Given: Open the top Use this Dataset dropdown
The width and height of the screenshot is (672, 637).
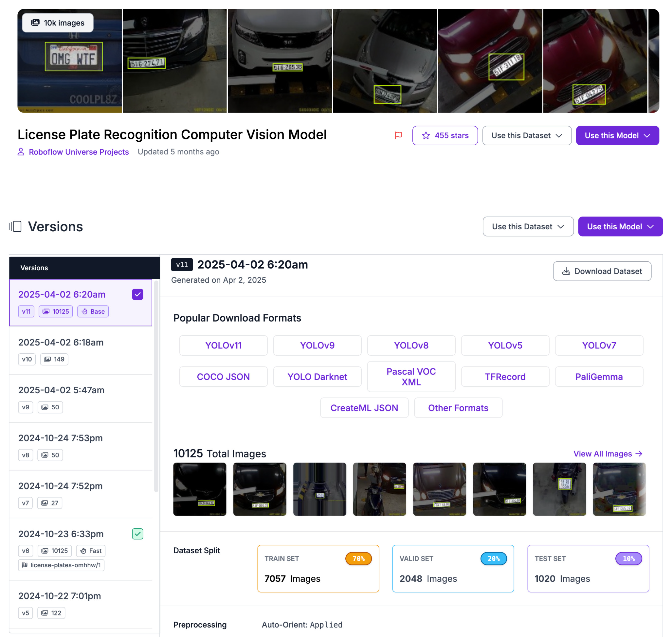Looking at the screenshot, I should (527, 135).
